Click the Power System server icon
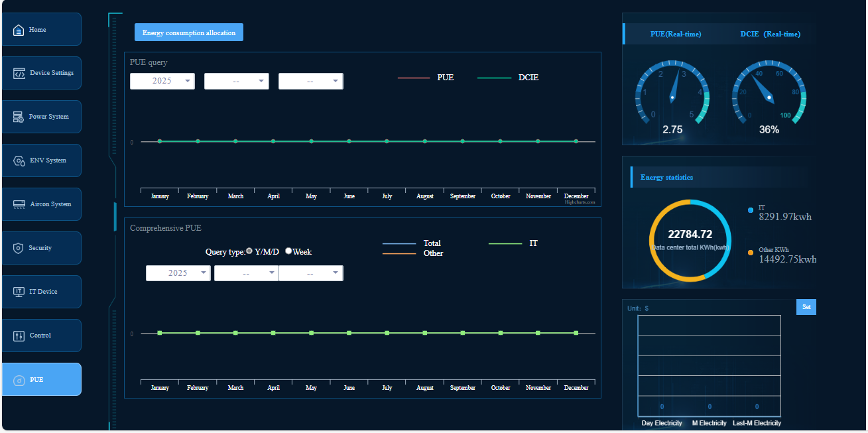The height and width of the screenshot is (433, 868). [19, 117]
